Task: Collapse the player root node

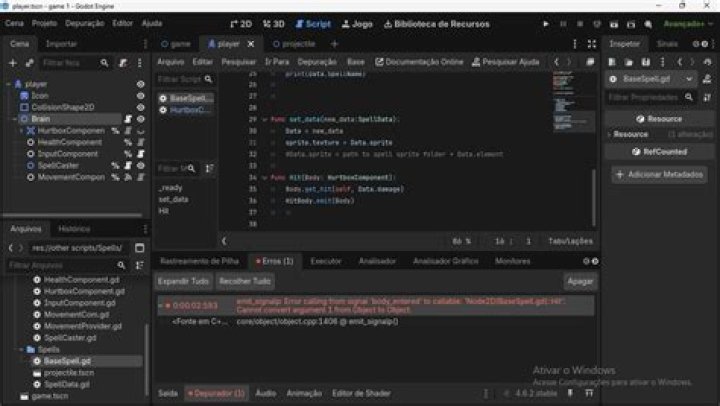Action: point(9,84)
